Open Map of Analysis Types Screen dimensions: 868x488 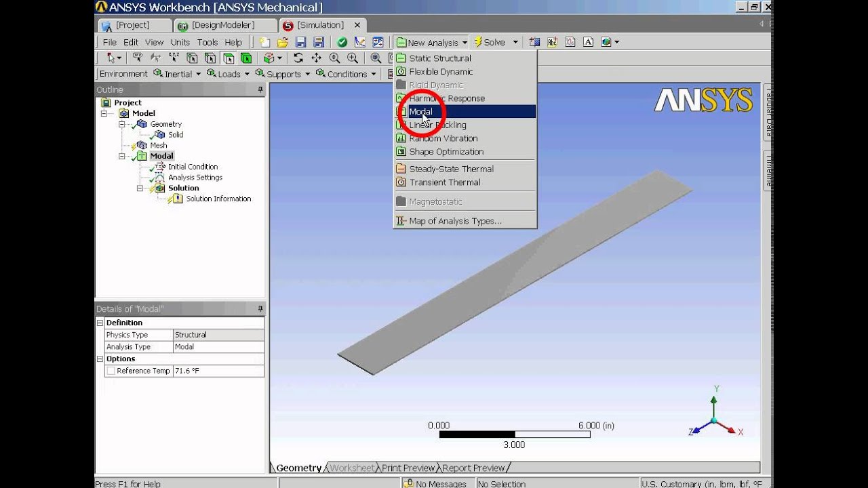pos(465,221)
